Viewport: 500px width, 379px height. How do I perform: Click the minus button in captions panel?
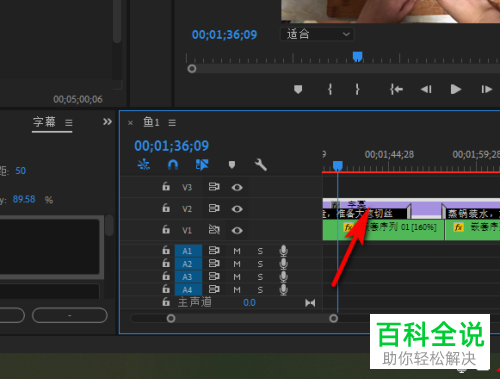click(x=70, y=315)
